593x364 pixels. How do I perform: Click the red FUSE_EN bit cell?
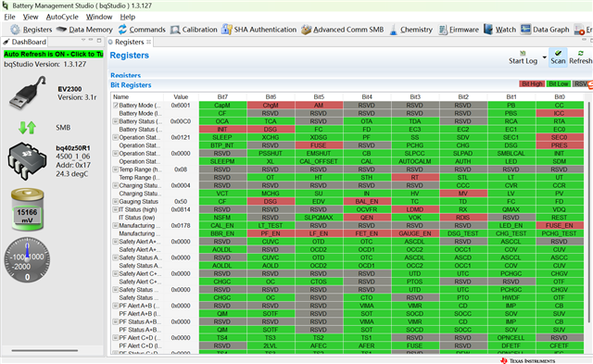coord(560,226)
